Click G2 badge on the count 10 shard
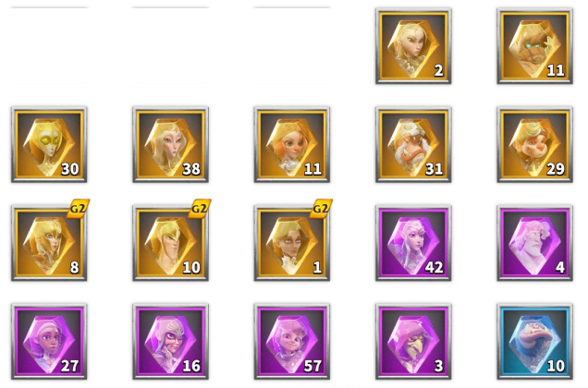The image size is (588, 388). (200, 208)
